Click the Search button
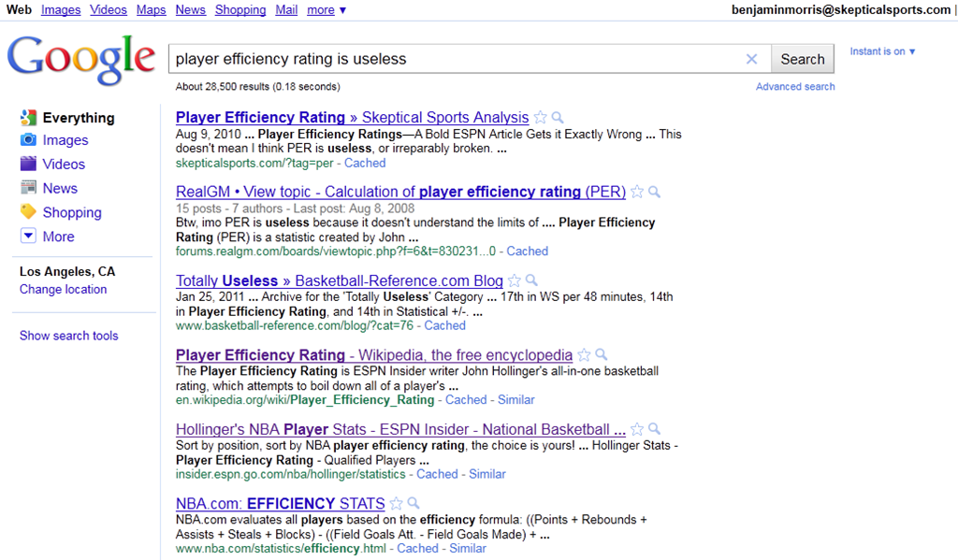 (802, 59)
